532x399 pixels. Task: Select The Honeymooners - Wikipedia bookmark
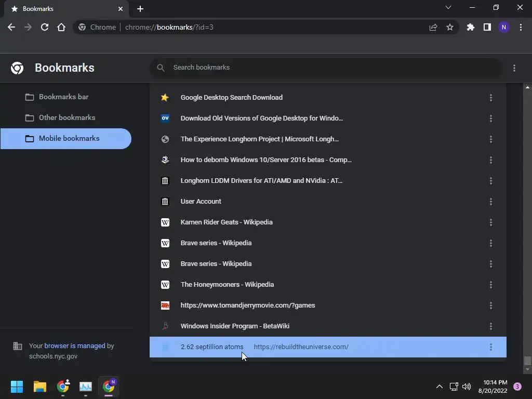coord(328,284)
